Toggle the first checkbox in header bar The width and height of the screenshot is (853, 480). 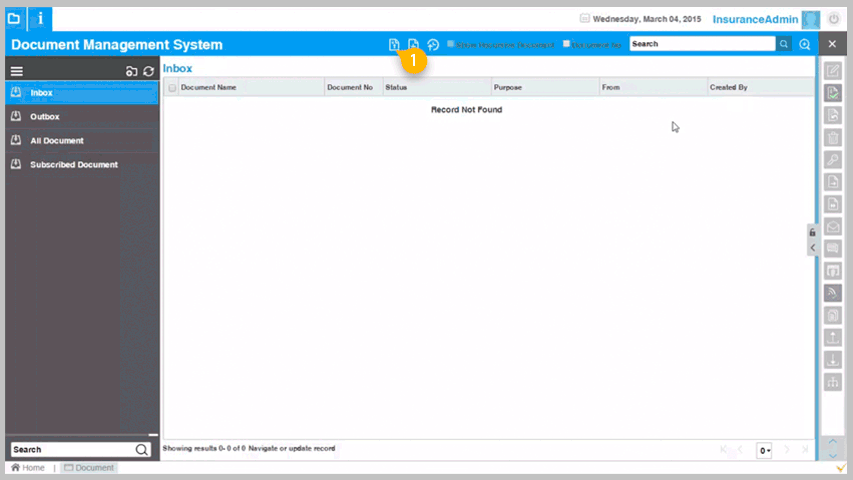(450, 44)
